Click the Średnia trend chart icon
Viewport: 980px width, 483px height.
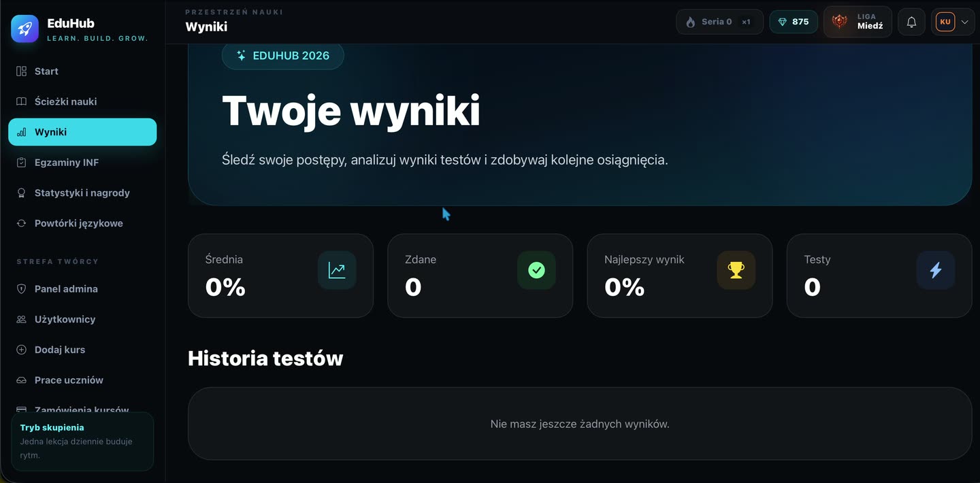click(337, 270)
